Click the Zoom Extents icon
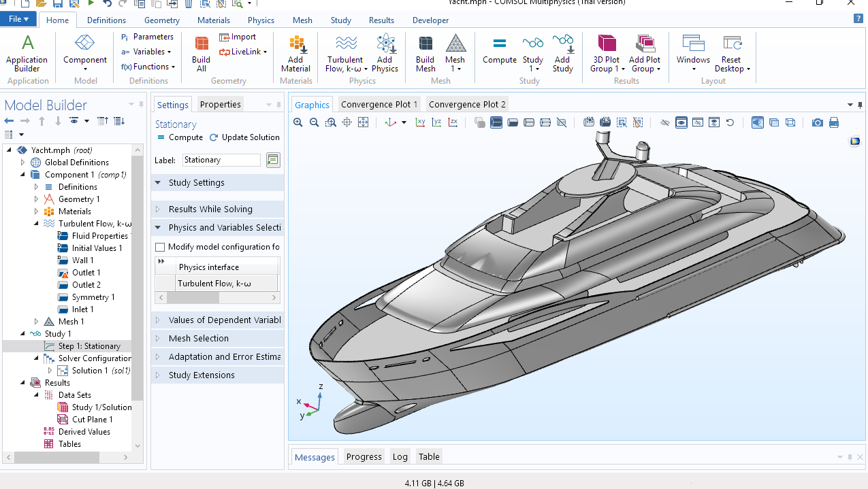868x489 pixels. [x=363, y=122]
